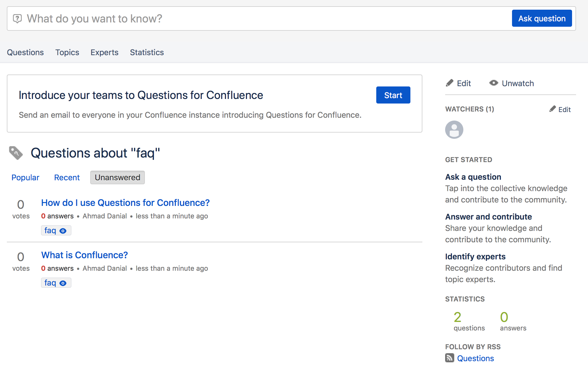Viewport: 588px width, 368px height.
Task: Open the watcher avatar under Watchers
Action: [454, 129]
